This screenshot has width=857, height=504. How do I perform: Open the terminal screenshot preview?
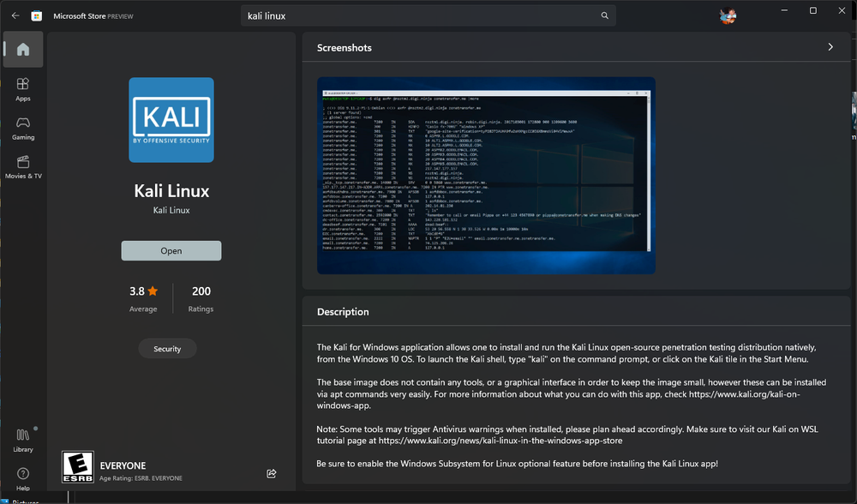485,177
